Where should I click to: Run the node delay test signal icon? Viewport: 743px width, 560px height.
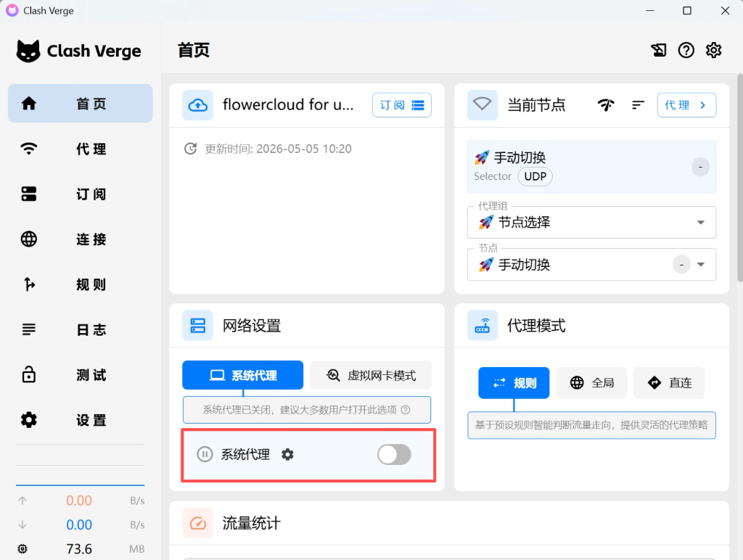point(606,104)
